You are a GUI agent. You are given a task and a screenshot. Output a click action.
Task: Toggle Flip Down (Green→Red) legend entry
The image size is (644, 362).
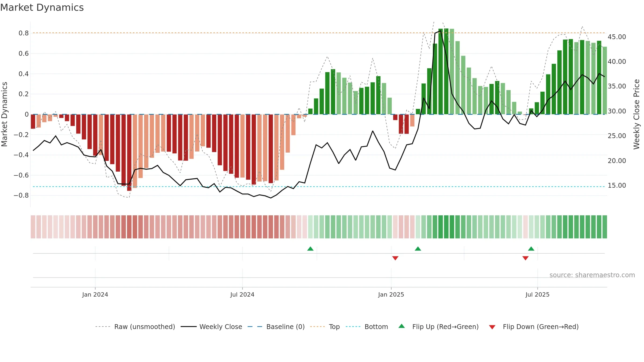point(534,327)
